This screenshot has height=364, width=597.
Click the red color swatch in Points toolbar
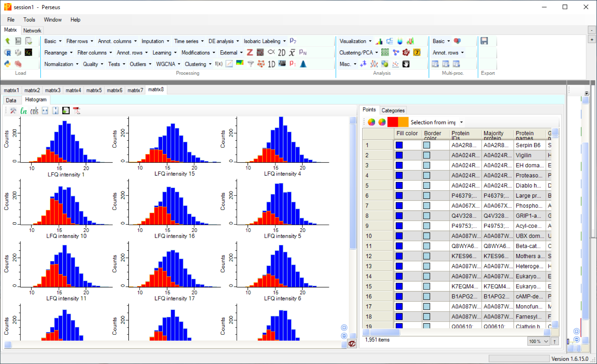click(393, 122)
